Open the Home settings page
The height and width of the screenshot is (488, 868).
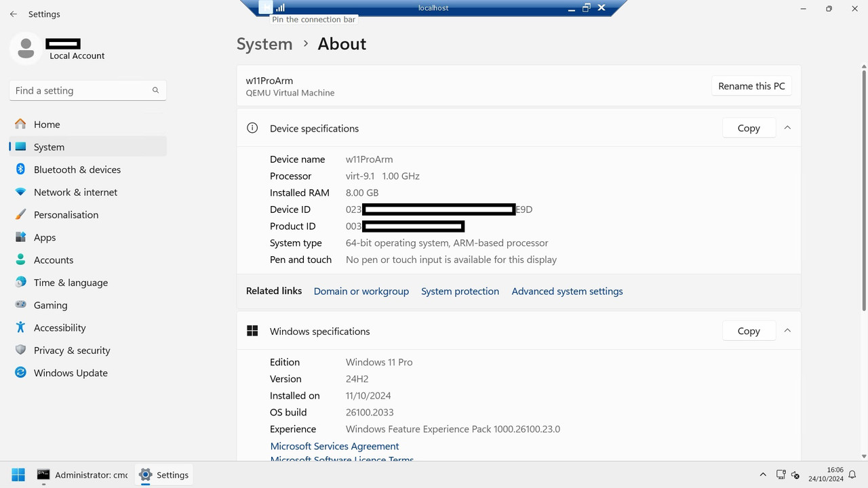pyautogui.click(x=87, y=124)
